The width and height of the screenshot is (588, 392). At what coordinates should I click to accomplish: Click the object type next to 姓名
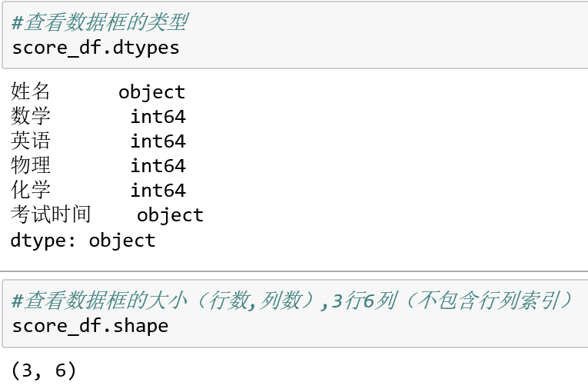152,93
